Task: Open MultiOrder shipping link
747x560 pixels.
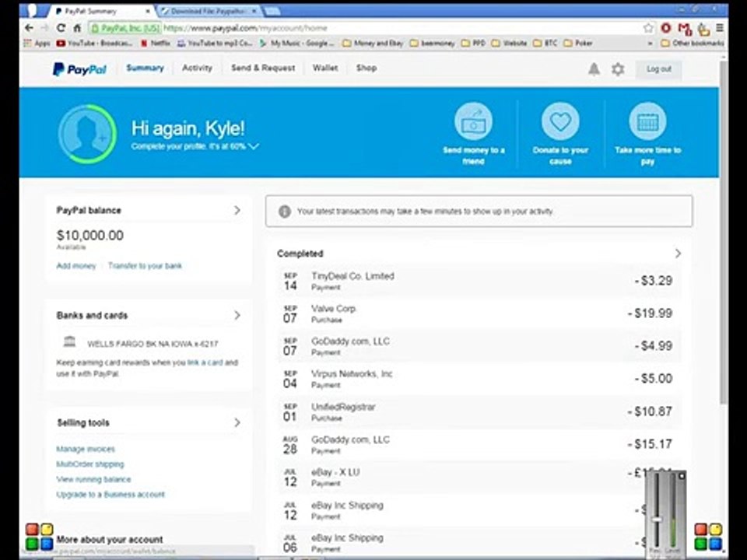Action: [90, 464]
